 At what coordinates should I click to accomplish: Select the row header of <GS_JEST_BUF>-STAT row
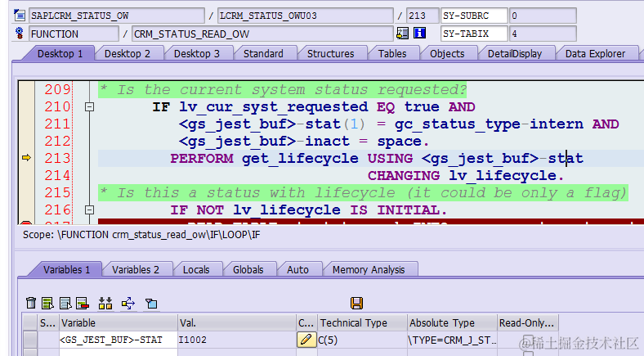tap(30, 340)
